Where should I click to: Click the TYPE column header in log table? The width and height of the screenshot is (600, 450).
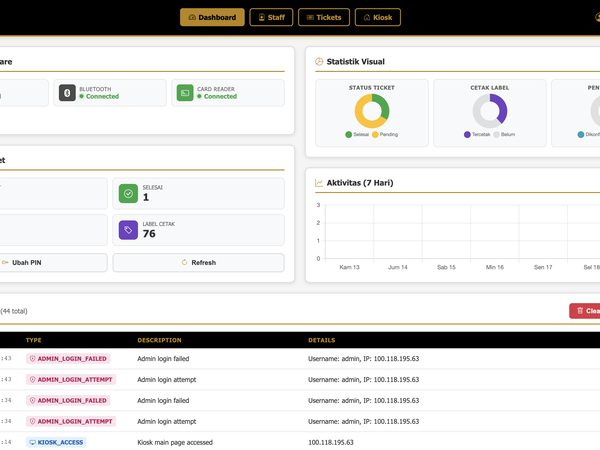tap(34, 340)
